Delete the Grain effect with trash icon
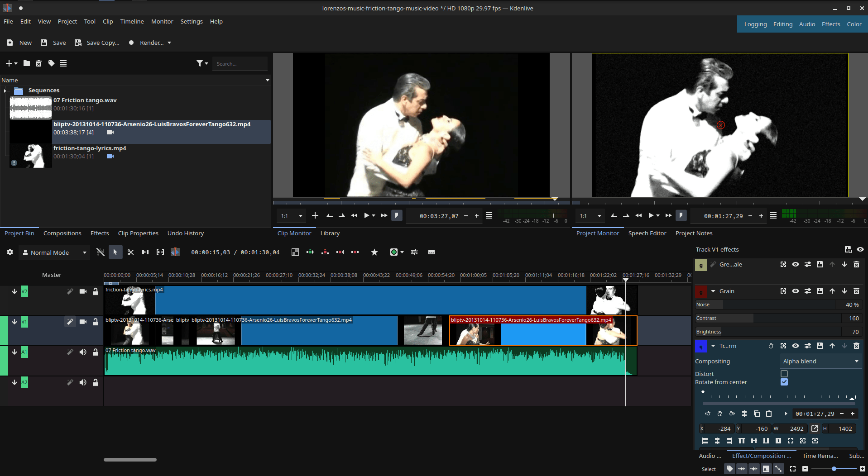 (856, 291)
